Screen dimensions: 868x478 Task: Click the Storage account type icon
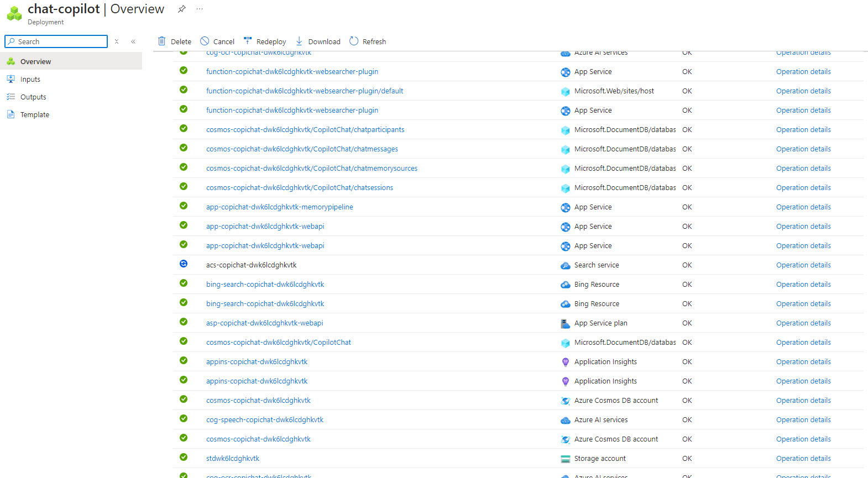(566, 459)
